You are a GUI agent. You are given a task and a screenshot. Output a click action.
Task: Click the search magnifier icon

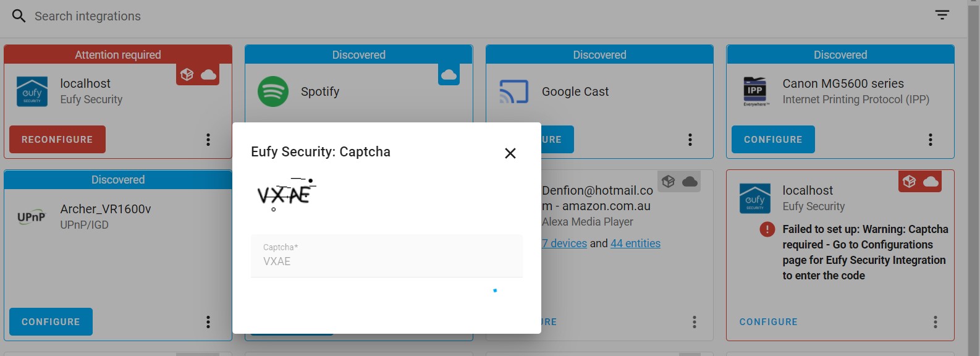tap(19, 16)
